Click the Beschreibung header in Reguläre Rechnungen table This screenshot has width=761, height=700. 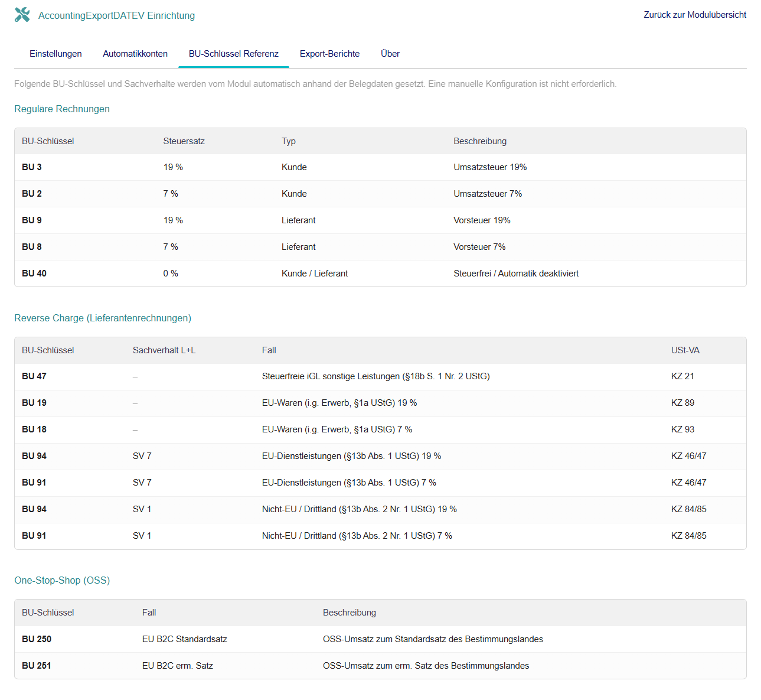pyautogui.click(x=479, y=141)
